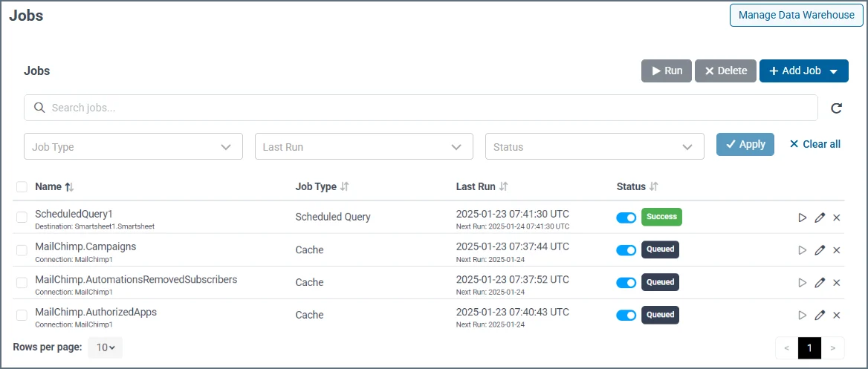This screenshot has height=369, width=868.
Task: Click the MailChimp.AutomationsRemovedSubscribers job name
Action: click(136, 279)
